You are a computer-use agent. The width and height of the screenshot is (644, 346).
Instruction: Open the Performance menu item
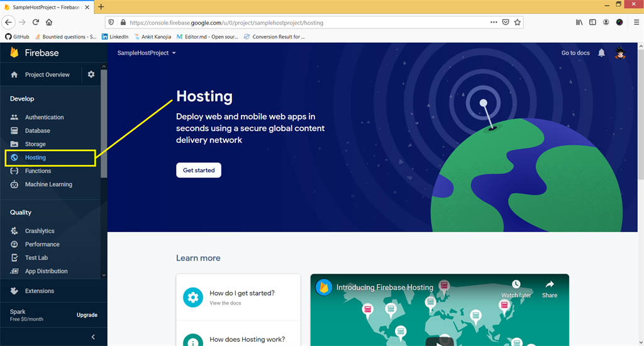(x=42, y=245)
